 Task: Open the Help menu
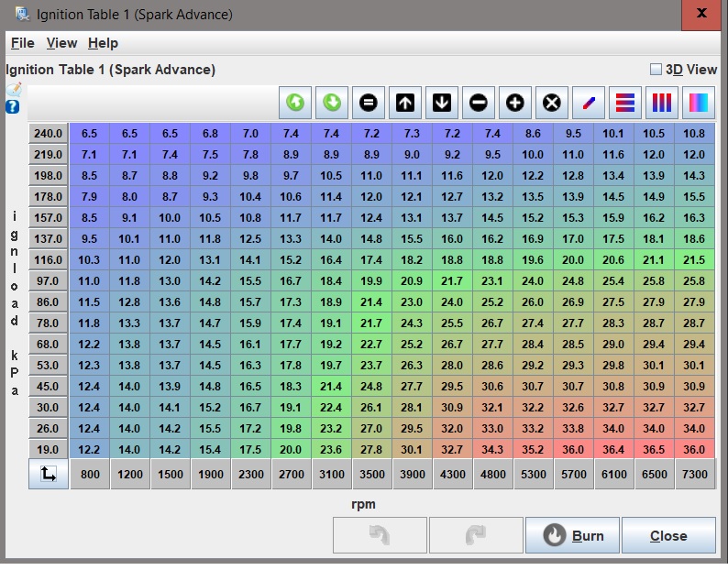(x=103, y=43)
